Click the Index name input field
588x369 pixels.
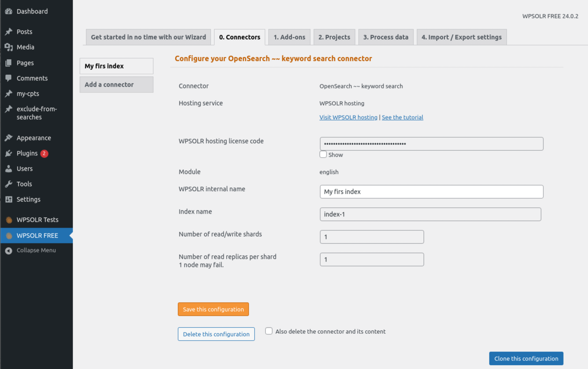click(431, 214)
